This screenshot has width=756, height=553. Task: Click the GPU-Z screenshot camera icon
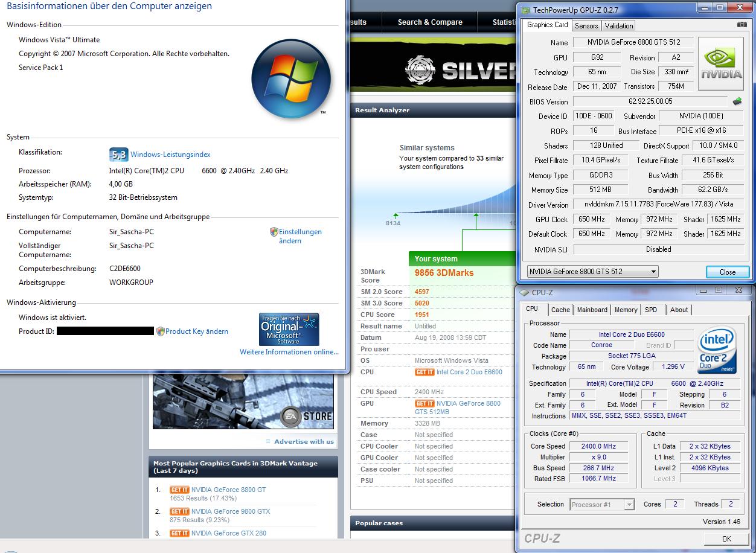pos(742,25)
